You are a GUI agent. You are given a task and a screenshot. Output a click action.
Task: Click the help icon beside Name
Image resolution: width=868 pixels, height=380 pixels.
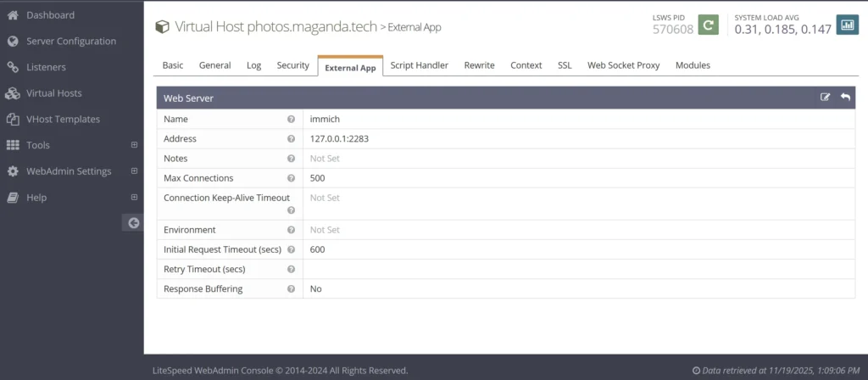(x=291, y=120)
